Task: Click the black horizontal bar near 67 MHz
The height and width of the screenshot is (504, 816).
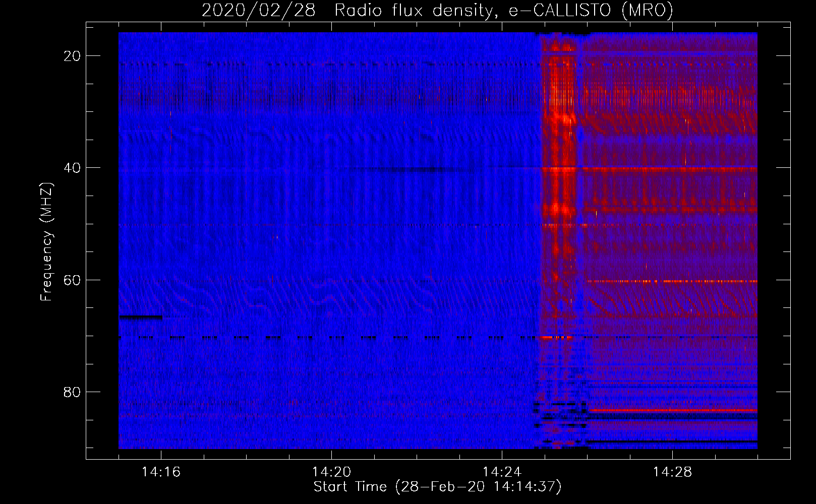Action: 141,317
